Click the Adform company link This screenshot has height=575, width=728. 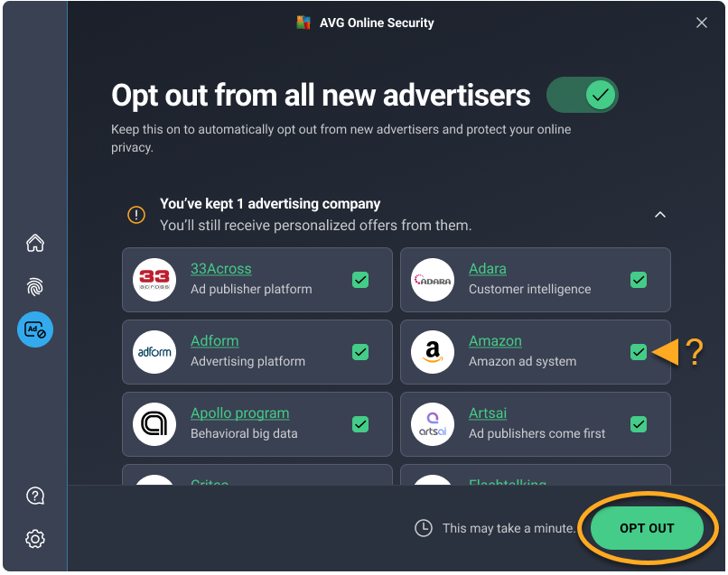214,341
